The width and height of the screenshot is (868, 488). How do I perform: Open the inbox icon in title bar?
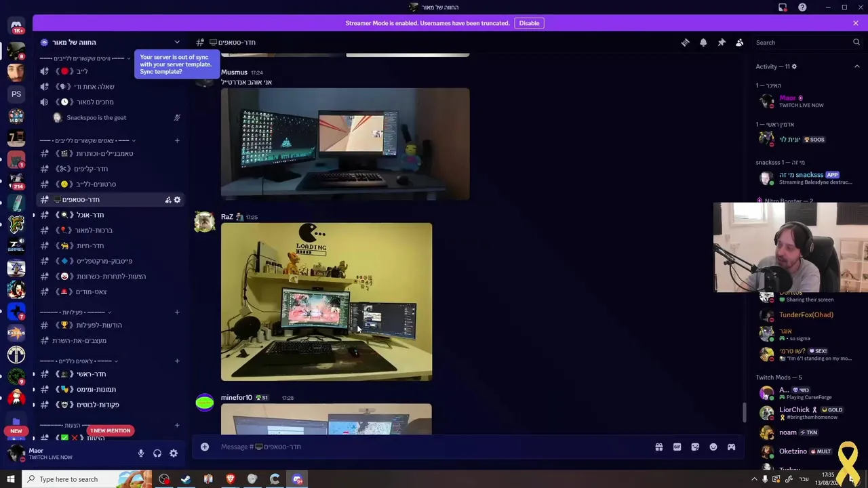tap(783, 7)
